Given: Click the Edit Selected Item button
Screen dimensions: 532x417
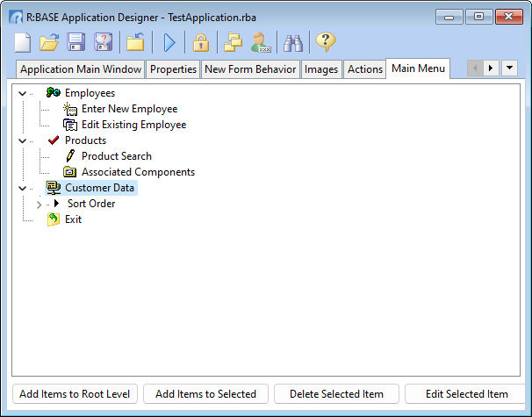Looking at the screenshot, I should (x=466, y=394).
